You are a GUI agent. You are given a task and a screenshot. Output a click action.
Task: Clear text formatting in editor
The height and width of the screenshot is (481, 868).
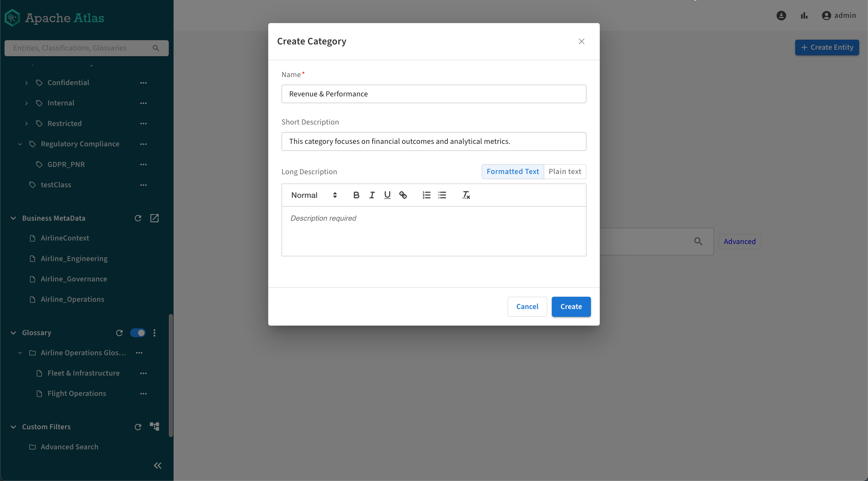point(466,195)
